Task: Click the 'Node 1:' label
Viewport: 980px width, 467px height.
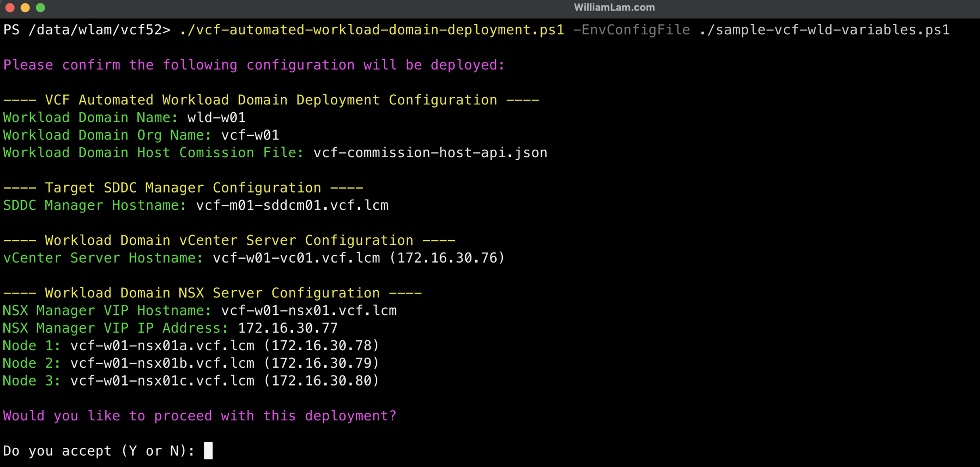Action: (x=32, y=345)
